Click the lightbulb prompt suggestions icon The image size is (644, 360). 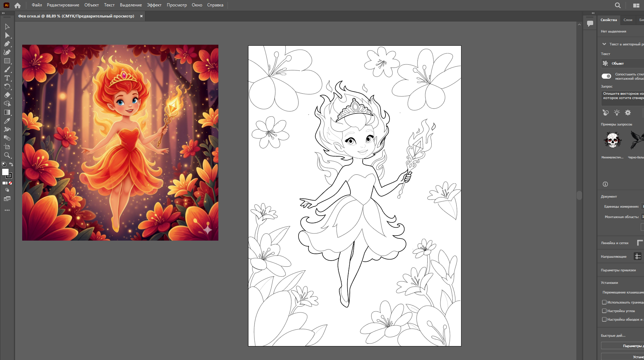617,113
